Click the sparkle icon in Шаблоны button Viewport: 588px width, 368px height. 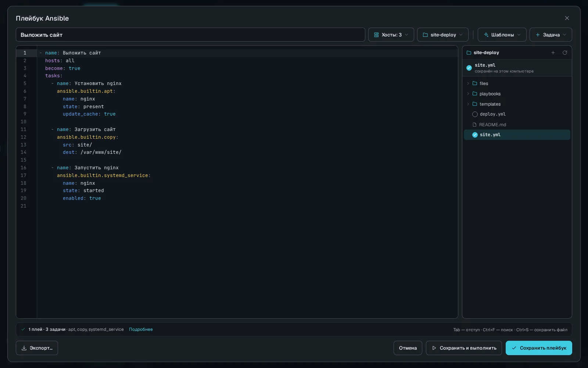pyautogui.click(x=486, y=35)
